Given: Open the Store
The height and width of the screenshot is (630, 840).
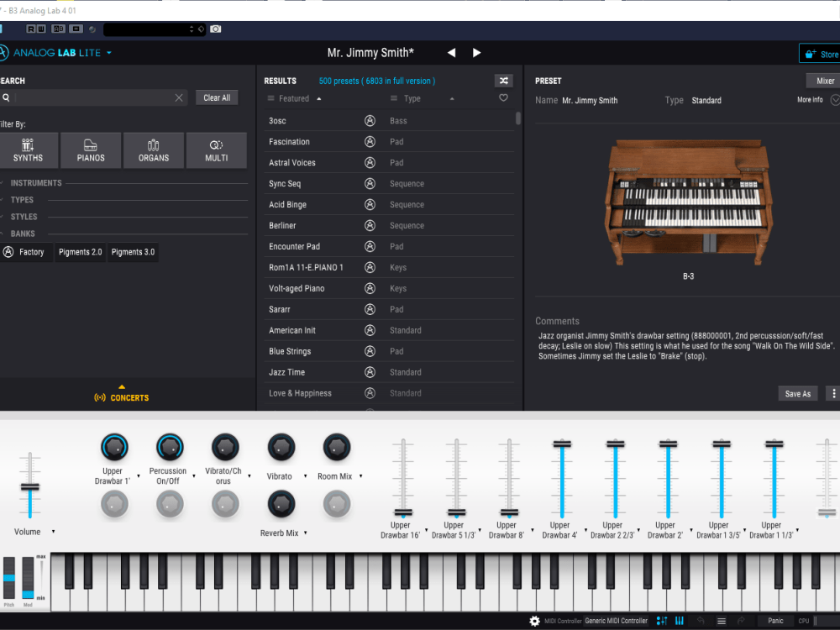Looking at the screenshot, I should coord(821,54).
